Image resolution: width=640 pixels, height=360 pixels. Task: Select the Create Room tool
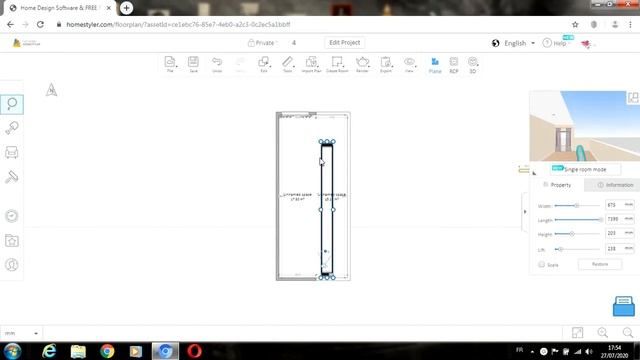337,64
